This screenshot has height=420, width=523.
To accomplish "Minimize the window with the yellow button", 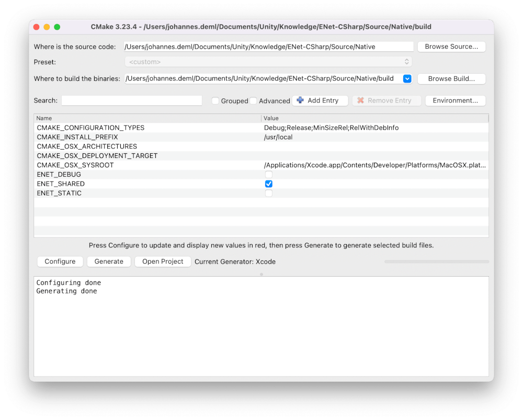I will click(47, 27).
